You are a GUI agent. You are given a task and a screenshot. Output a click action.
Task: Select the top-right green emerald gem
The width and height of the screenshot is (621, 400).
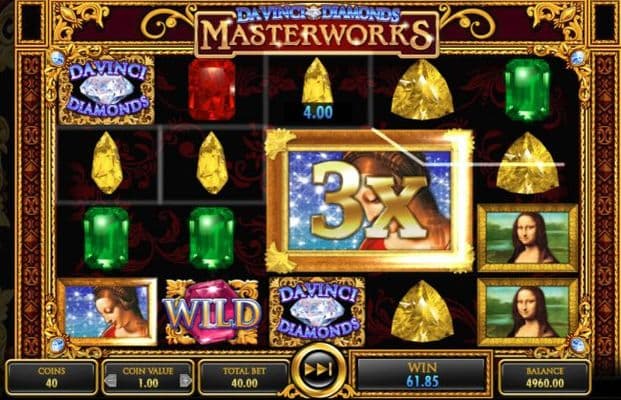click(527, 90)
